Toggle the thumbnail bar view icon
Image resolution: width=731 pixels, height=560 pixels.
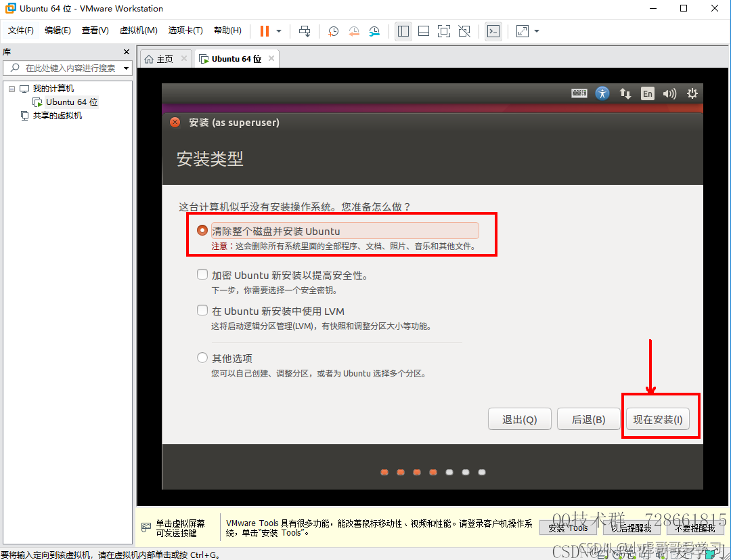click(424, 31)
